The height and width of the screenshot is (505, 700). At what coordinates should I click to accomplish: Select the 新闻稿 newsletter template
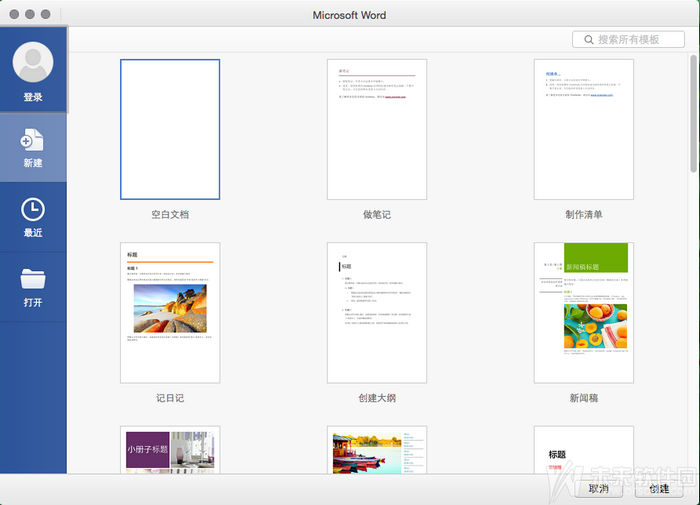[x=583, y=312]
